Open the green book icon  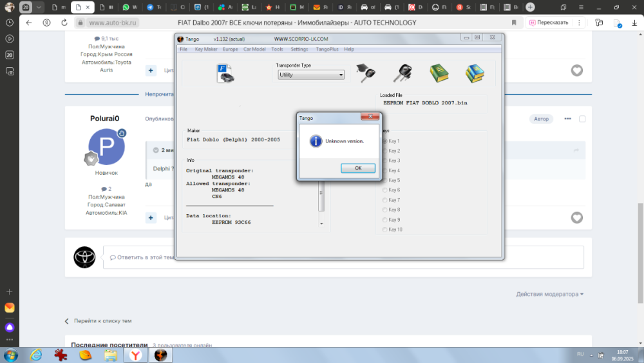pyautogui.click(x=439, y=73)
